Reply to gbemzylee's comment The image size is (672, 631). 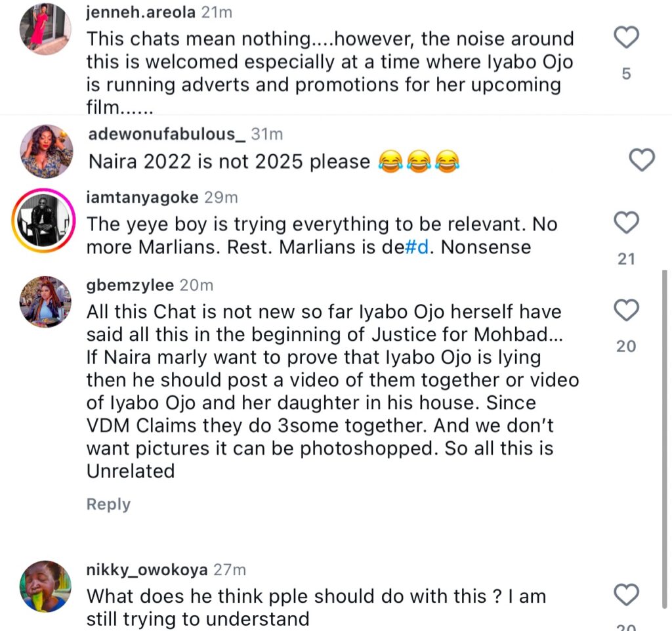coord(108,504)
